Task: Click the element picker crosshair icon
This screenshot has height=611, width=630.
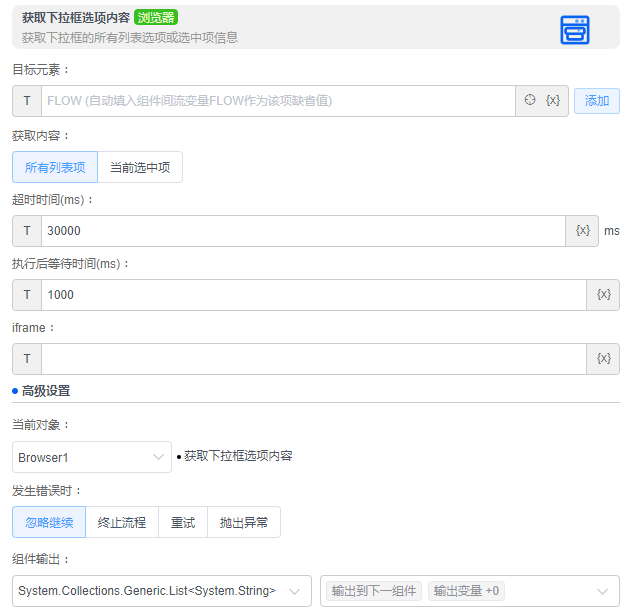Action: point(530,100)
